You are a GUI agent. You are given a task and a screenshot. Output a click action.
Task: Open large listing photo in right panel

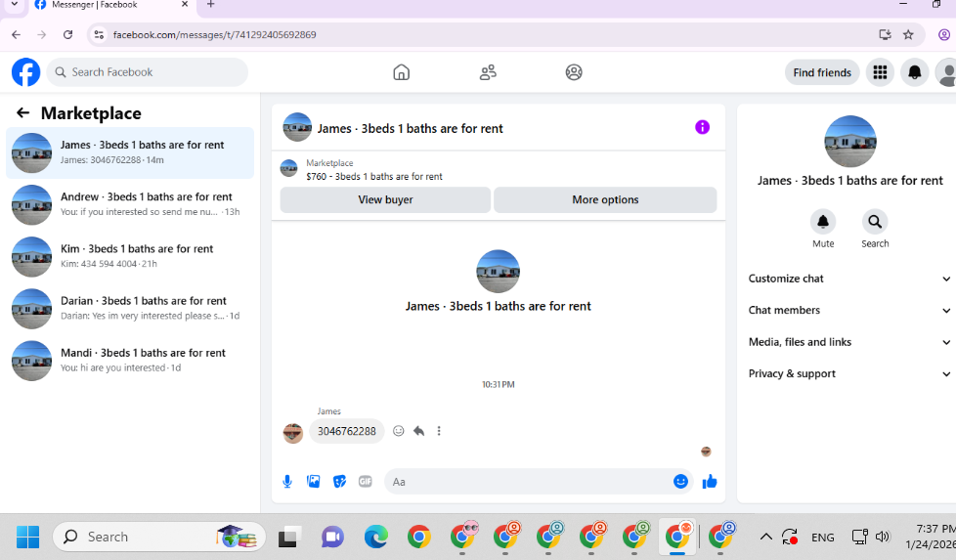849,142
